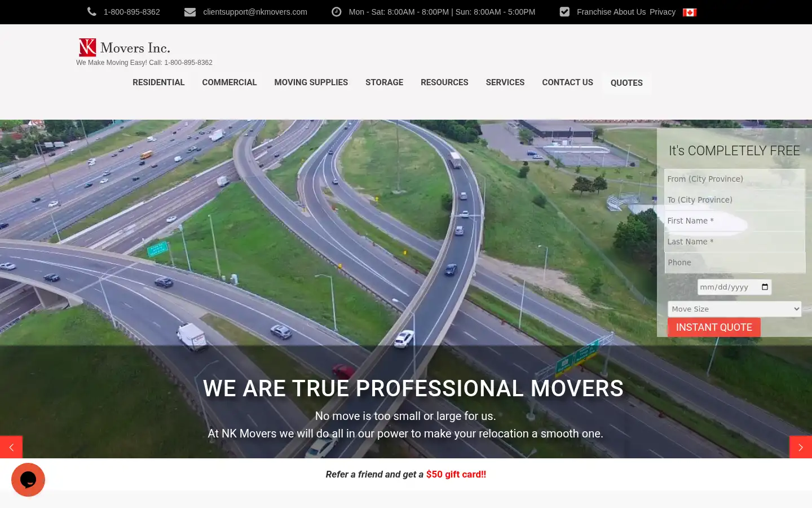Open the Privacy link

pos(663,12)
